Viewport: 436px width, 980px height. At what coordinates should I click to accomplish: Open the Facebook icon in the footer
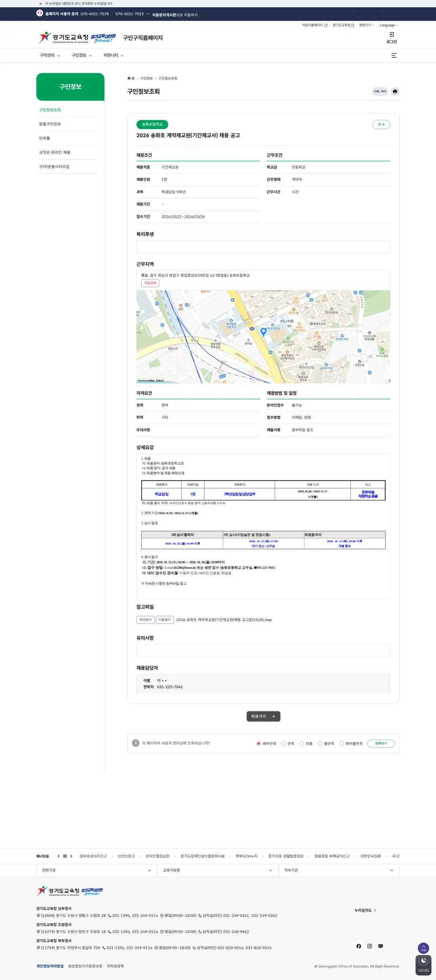[358, 946]
